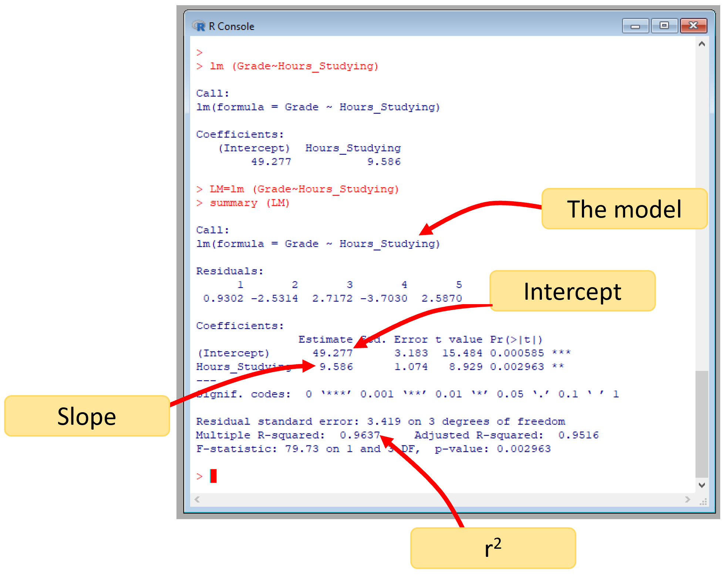The image size is (728, 575).
Task: Click p-value 0.000585 in Intercept row
Action: [517, 353]
